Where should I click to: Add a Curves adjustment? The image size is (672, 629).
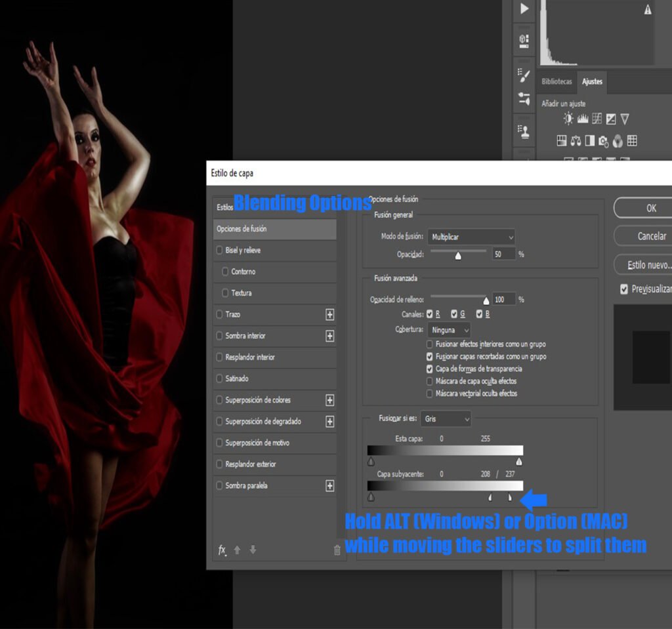pos(597,119)
